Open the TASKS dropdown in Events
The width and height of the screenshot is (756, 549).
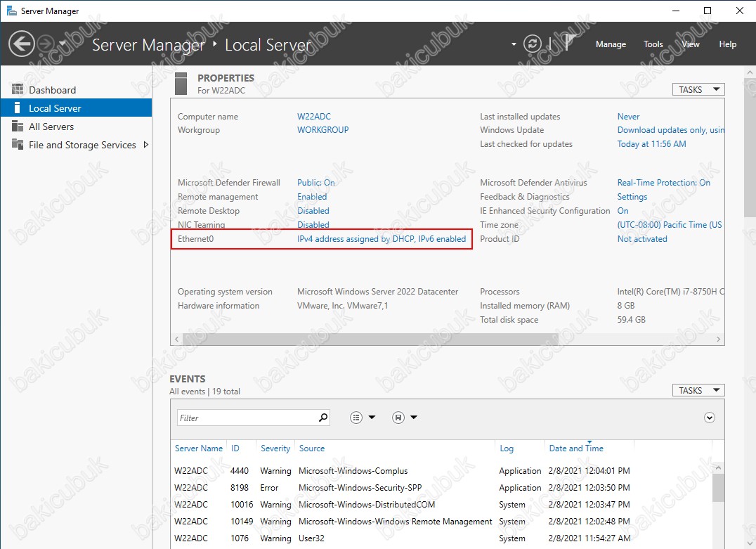698,390
